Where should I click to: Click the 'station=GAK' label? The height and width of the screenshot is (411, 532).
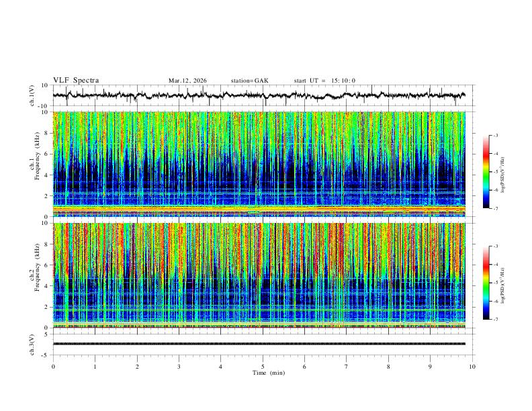coord(250,81)
